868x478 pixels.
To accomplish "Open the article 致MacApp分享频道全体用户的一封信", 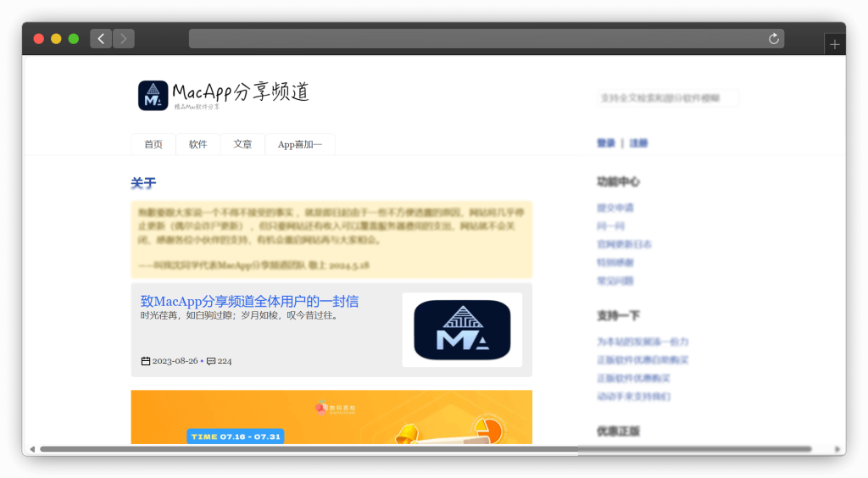I will (x=249, y=301).
